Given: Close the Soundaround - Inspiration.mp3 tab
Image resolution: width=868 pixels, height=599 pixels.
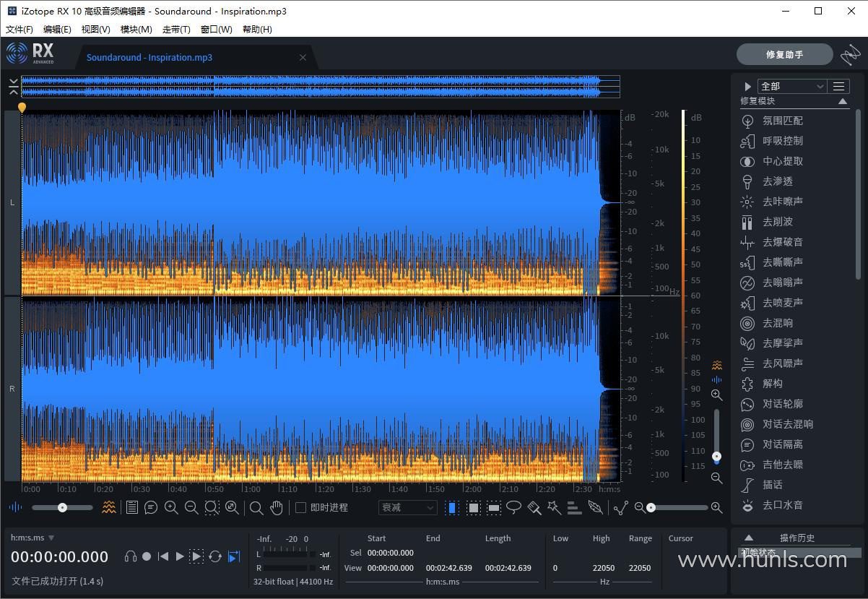Looking at the screenshot, I should coord(303,58).
